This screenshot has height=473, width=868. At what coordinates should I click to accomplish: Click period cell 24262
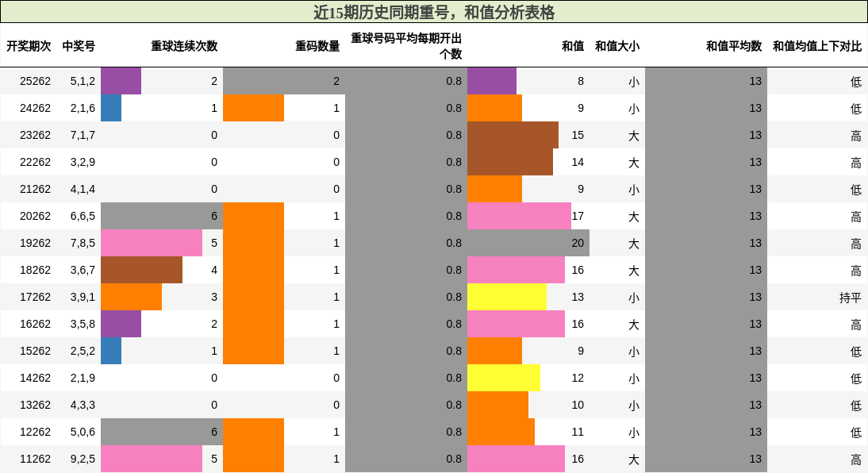pos(35,108)
